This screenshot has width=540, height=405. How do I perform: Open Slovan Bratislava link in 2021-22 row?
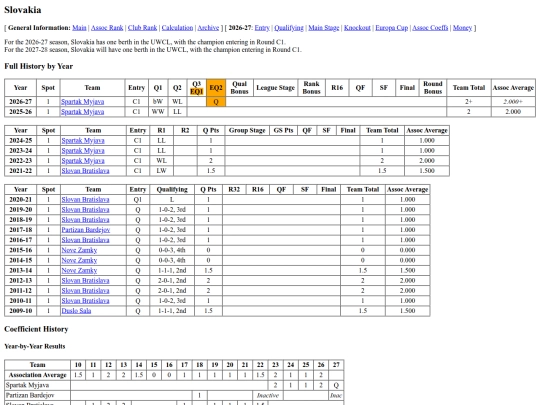(85, 171)
